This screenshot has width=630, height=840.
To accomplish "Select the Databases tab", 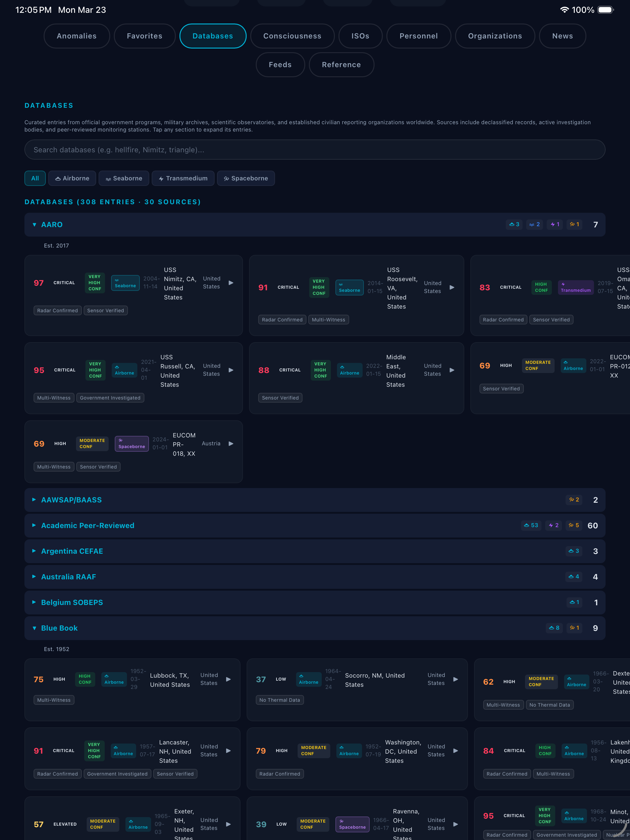I will click(213, 36).
